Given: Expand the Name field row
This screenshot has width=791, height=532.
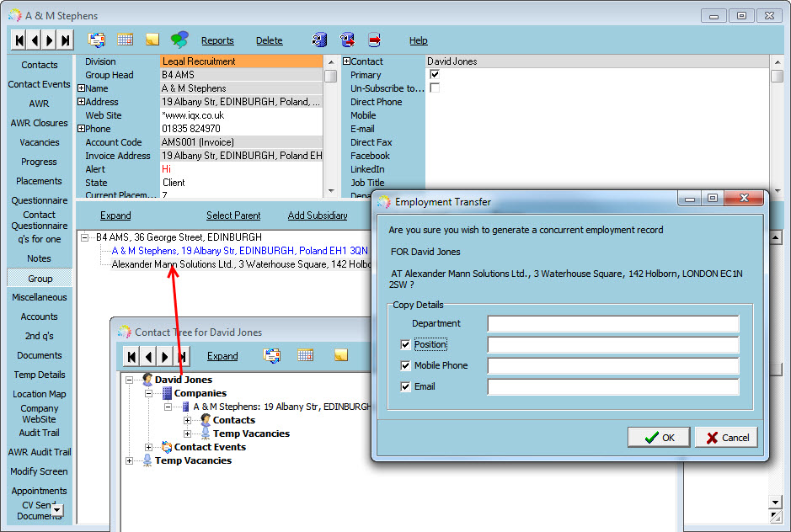Looking at the screenshot, I should [x=81, y=88].
